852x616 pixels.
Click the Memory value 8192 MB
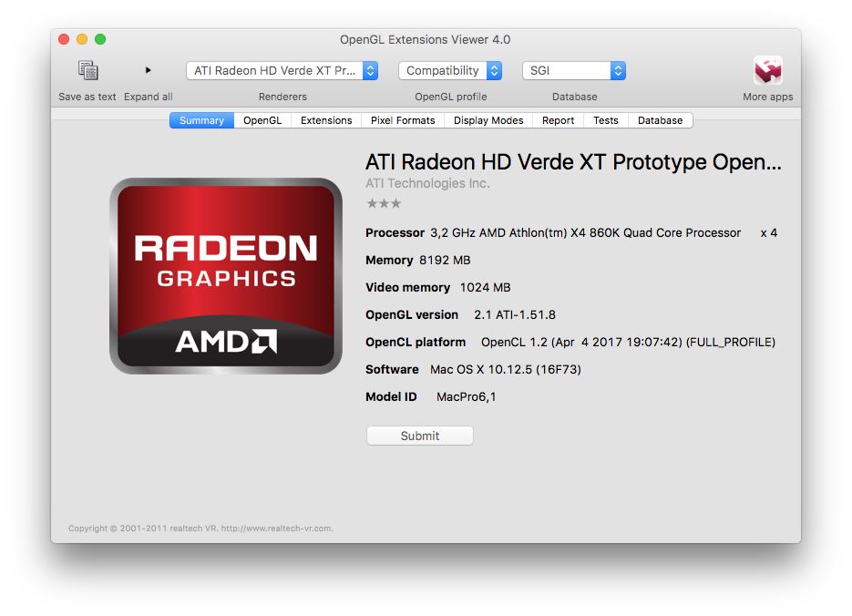[x=445, y=261]
